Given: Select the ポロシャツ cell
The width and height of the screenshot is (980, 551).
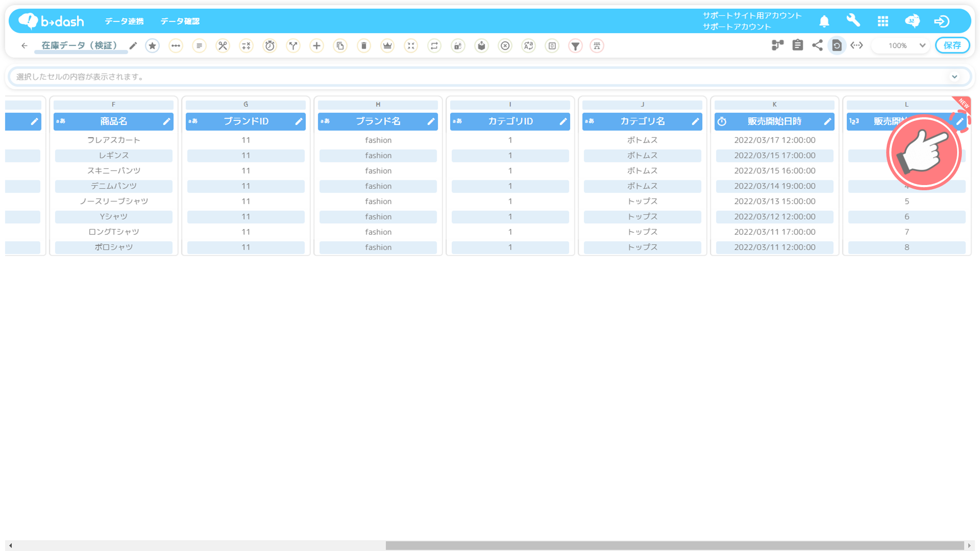Looking at the screenshot, I should (x=114, y=247).
